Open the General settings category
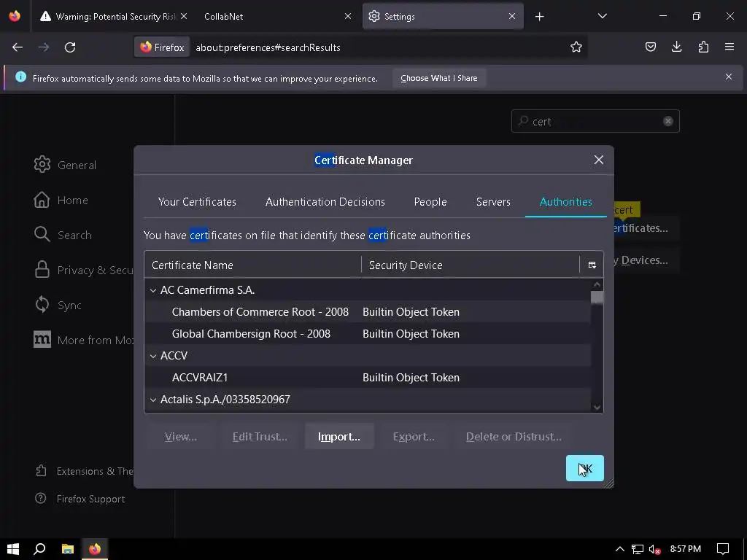This screenshot has width=747, height=560. pyautogui.click(x=65, y=165)
